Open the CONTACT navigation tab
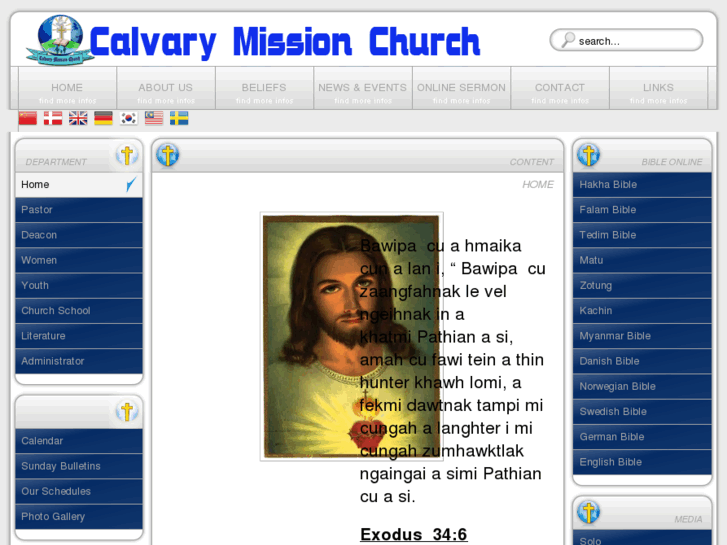 click(x=560, y=88)
